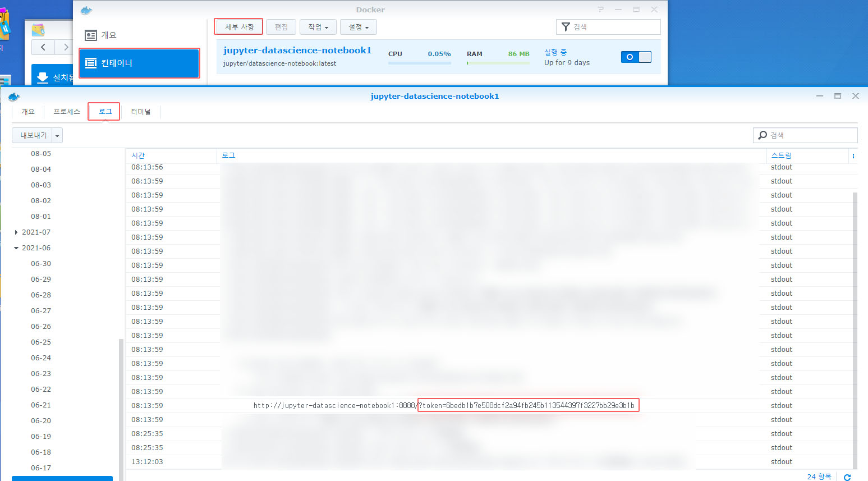Select log date 06-25
This screenshot has width=868, height=481.
41,342
